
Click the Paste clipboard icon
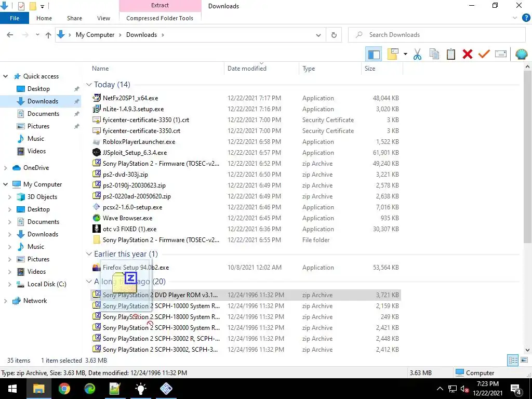(x=450, y=54)
